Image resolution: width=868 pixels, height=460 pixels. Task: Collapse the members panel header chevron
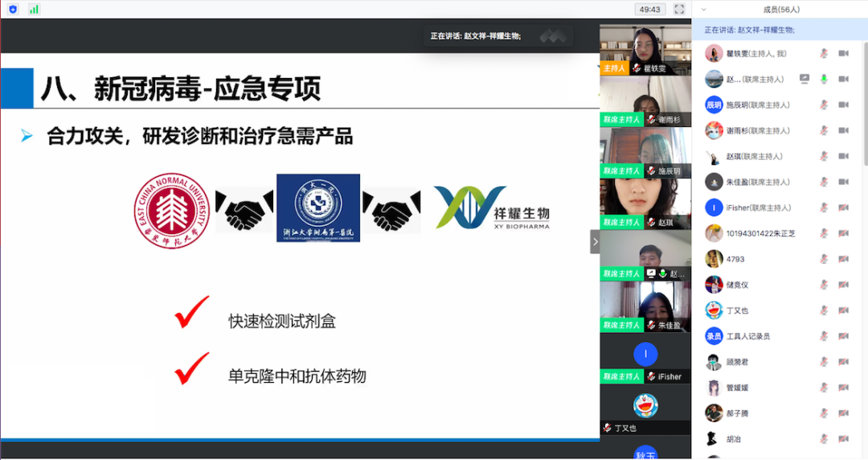[703, 10]
